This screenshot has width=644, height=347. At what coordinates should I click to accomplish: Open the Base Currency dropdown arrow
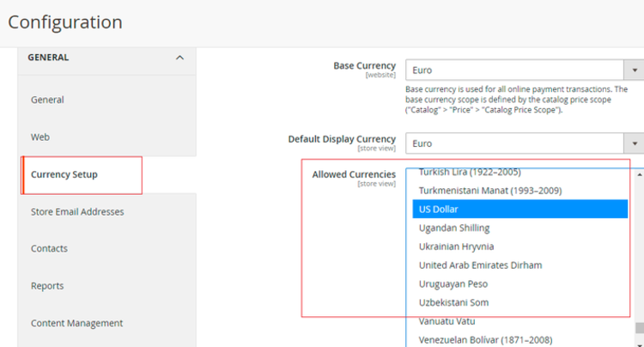[x=635, y=70]
